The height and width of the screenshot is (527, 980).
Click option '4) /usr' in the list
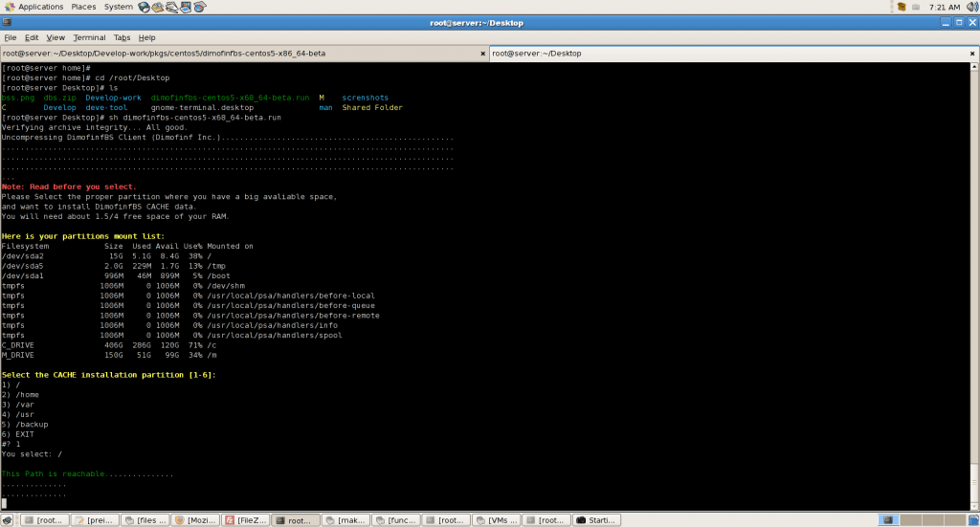point(17,414)
